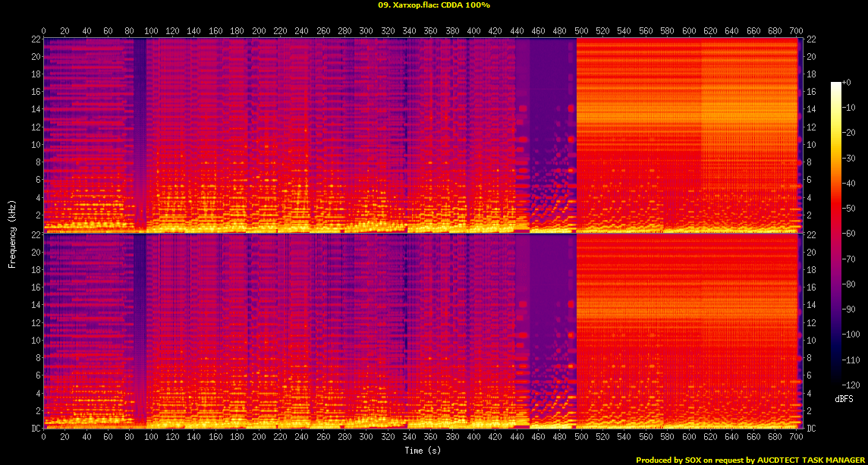Click the 'Time (s)' axis label
868x465 pixels.
pos(423,451)
